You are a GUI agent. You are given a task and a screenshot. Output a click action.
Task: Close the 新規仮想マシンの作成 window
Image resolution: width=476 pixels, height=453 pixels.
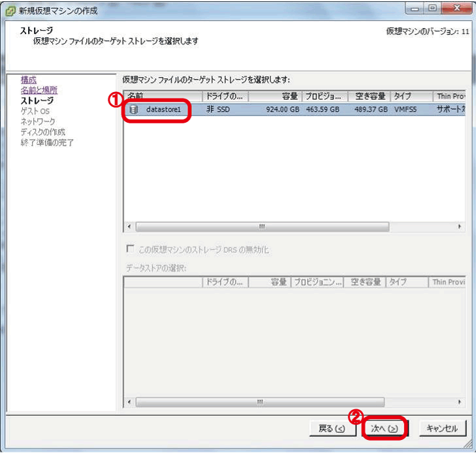[x=456, y=8]
